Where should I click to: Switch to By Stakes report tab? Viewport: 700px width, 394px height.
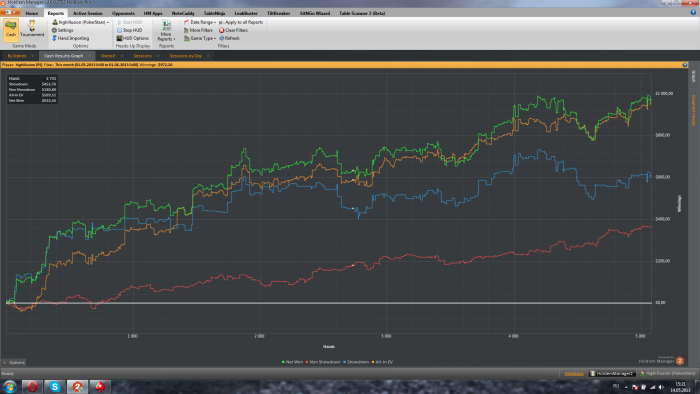point(17,56)
